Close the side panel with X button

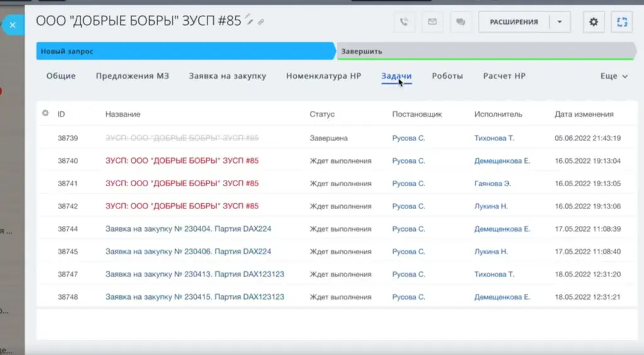(x=13, y=25)
